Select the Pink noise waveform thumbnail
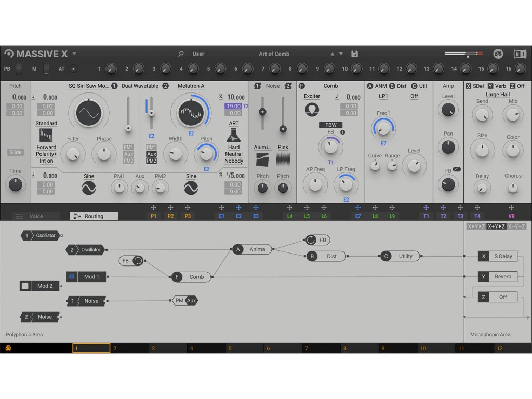This screenshot has width=532, height=399. [x=283, y=159]
